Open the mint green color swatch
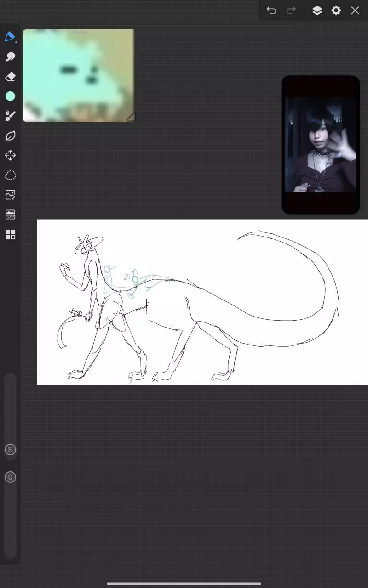The width and height of the screenshot is (368, 588). (10, 96)
